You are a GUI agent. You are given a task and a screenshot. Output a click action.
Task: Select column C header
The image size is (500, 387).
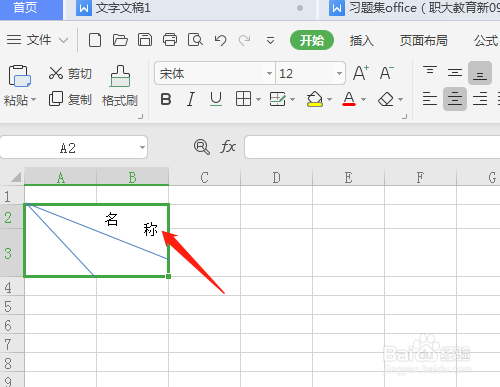click(x=205, y=177)
